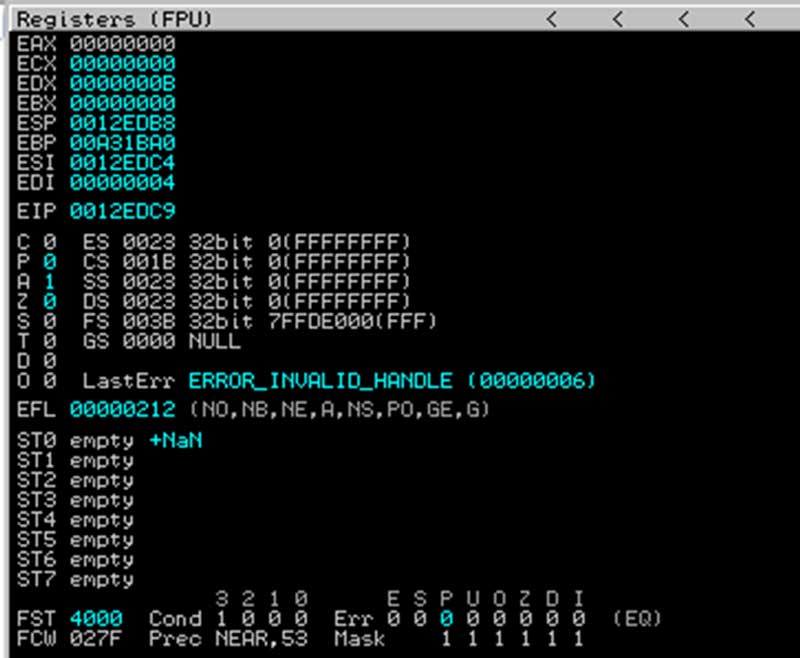The image size is (800, 658).
Task: Click the EIP value 0012EDC9
Action: click(122, 211)
